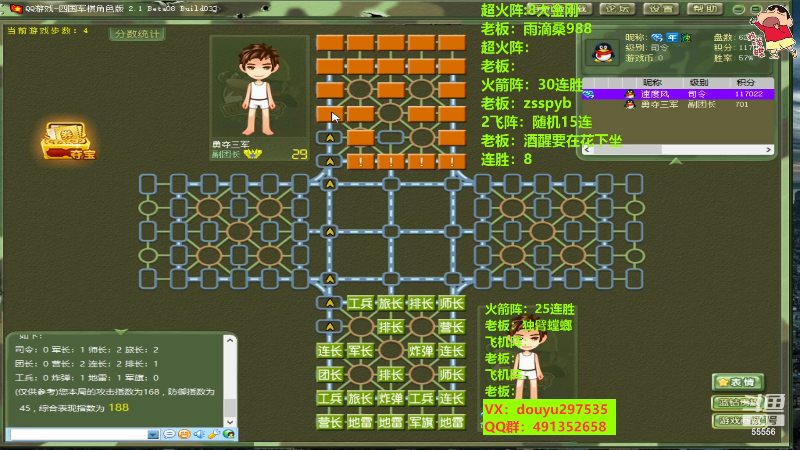Select the 炸弹 piece between 军长 and 连长
800x450 pixels.
click(x=421, y=351)
